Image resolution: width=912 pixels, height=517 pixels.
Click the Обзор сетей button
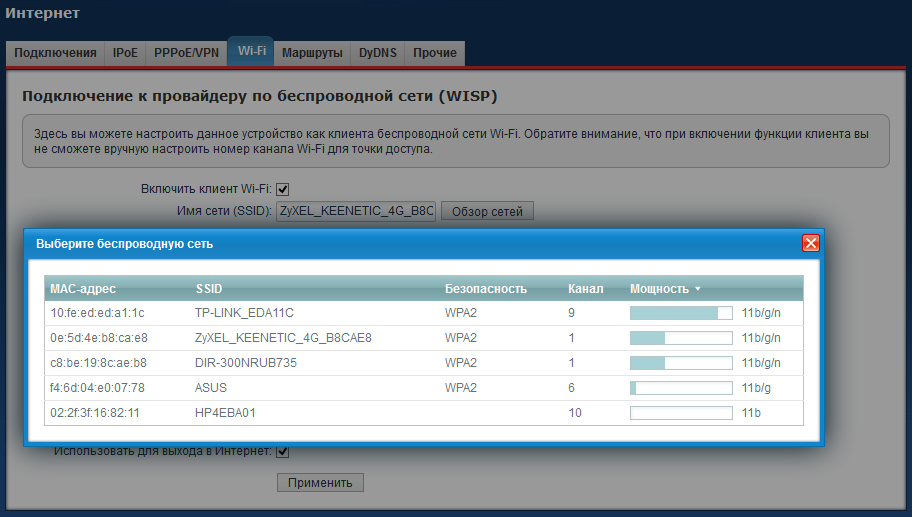coord(488,211)
